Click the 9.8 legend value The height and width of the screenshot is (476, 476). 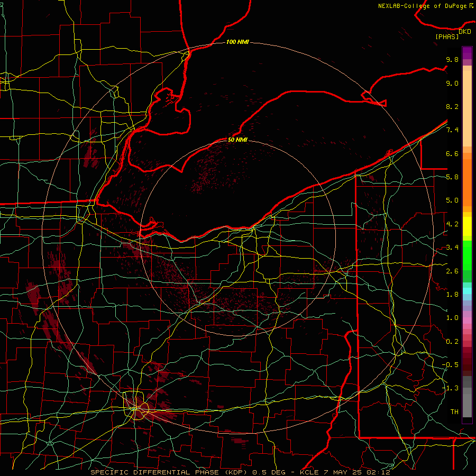pos(452,59)
